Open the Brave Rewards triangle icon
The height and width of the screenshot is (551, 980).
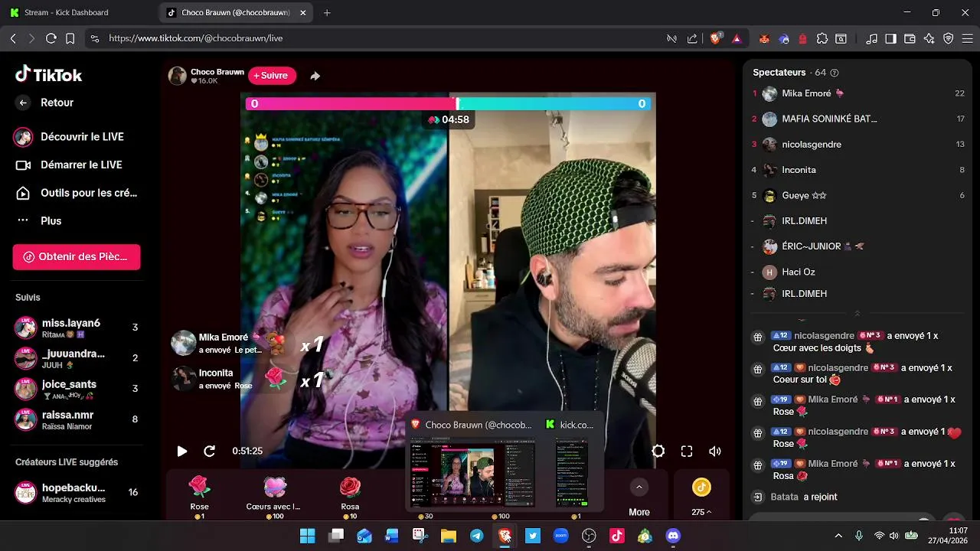(x=737, y=38)
